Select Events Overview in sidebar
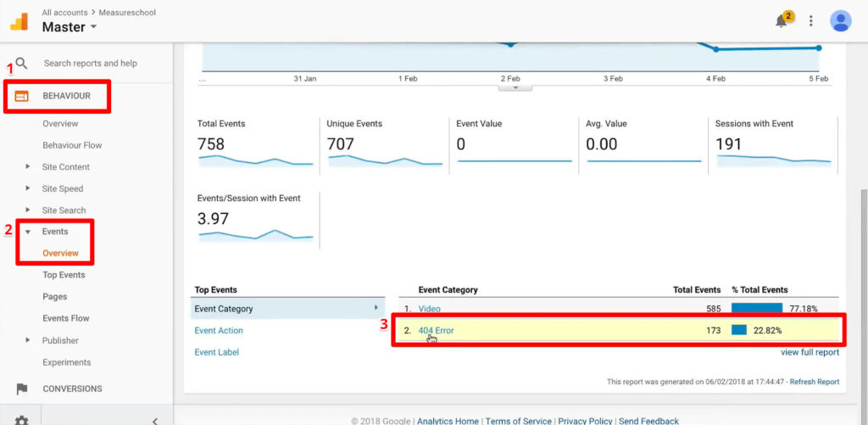 coord(60,254)
